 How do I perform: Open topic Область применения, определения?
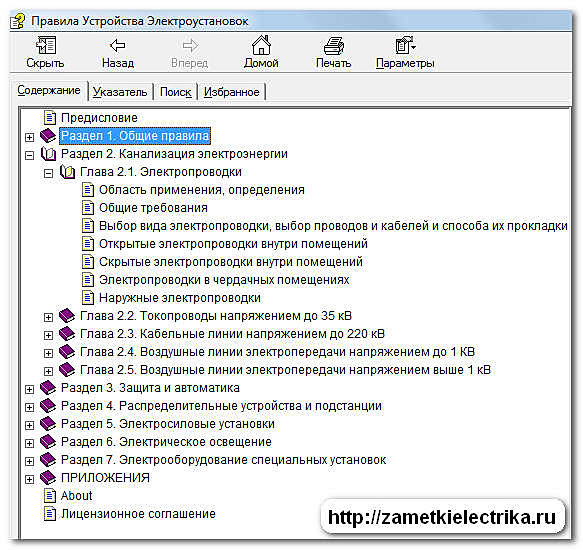click(x=202, y=190)
